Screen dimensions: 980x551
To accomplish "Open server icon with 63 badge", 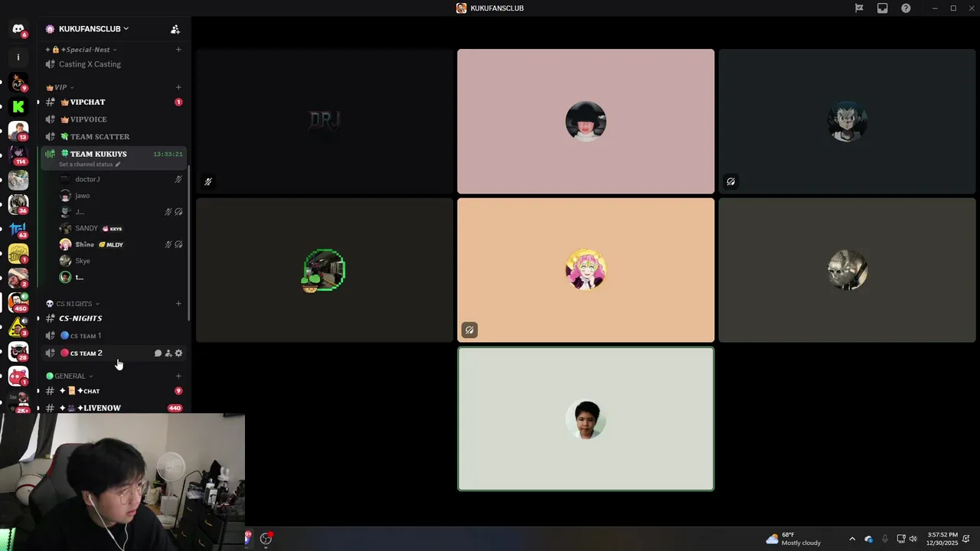I will click(18, 229).
